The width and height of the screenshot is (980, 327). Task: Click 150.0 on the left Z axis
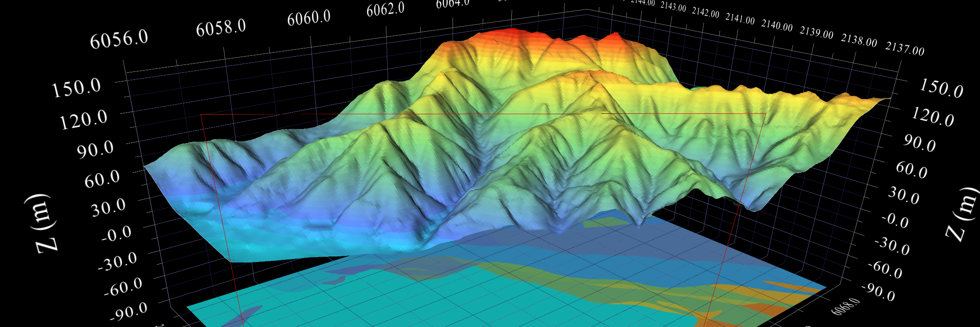[77, 88]
